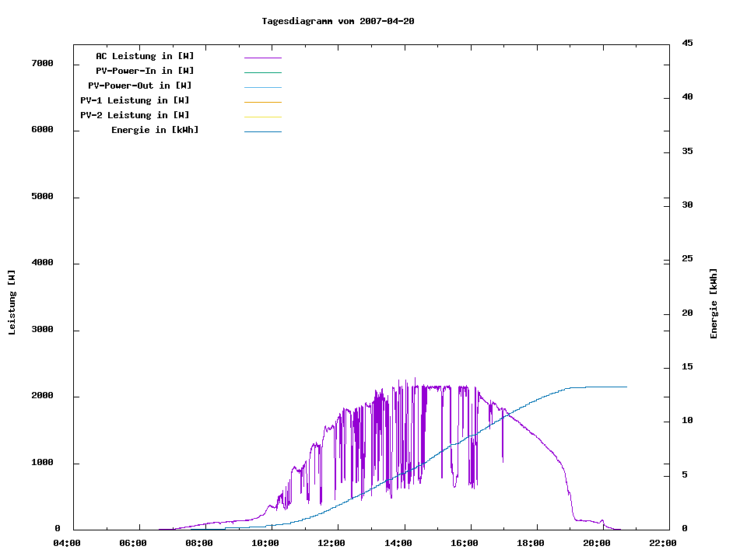
Task: Click the PV-Power-Out in [W] legend entry
Action: [140, 86]
